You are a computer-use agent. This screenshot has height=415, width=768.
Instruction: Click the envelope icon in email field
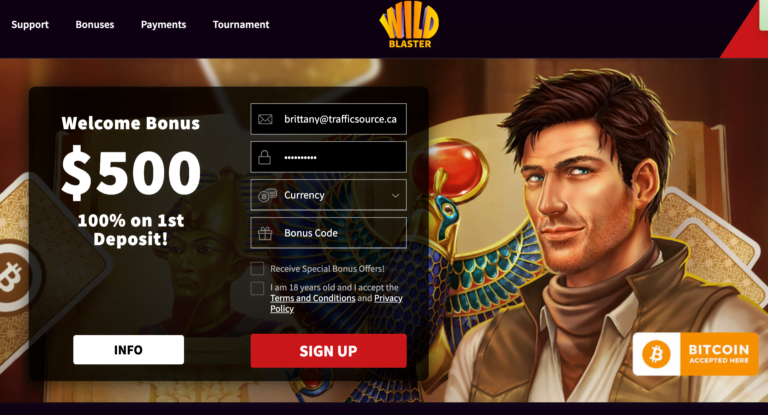coord(265,119)
